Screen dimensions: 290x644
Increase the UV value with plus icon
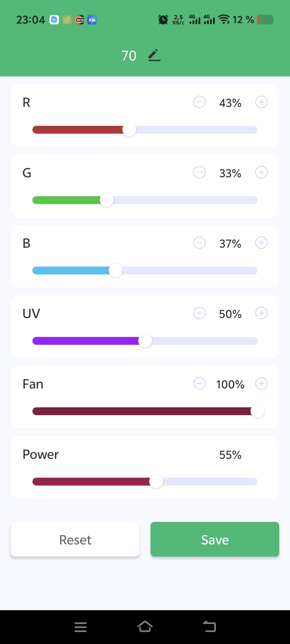pyautogui.click(x=261, y=313)
